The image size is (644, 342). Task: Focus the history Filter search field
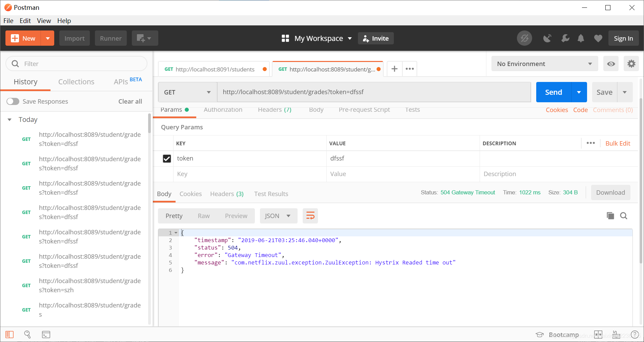pos(77,64)
